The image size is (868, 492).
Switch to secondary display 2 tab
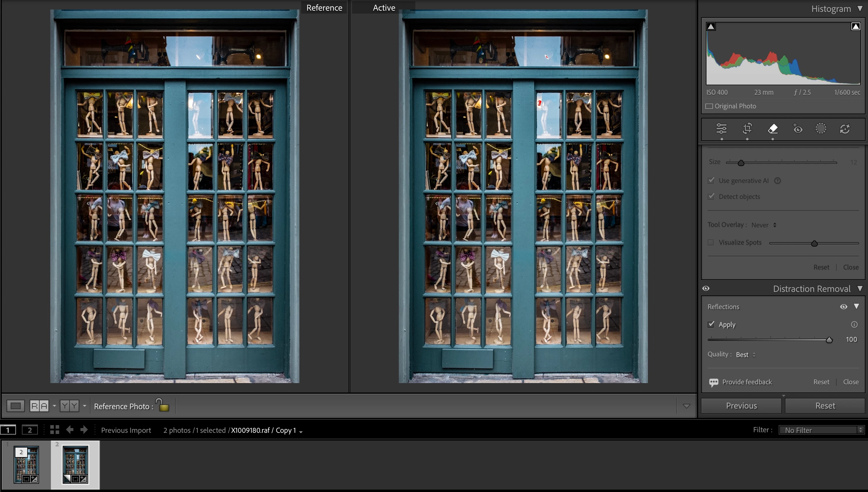click(30, 430)
